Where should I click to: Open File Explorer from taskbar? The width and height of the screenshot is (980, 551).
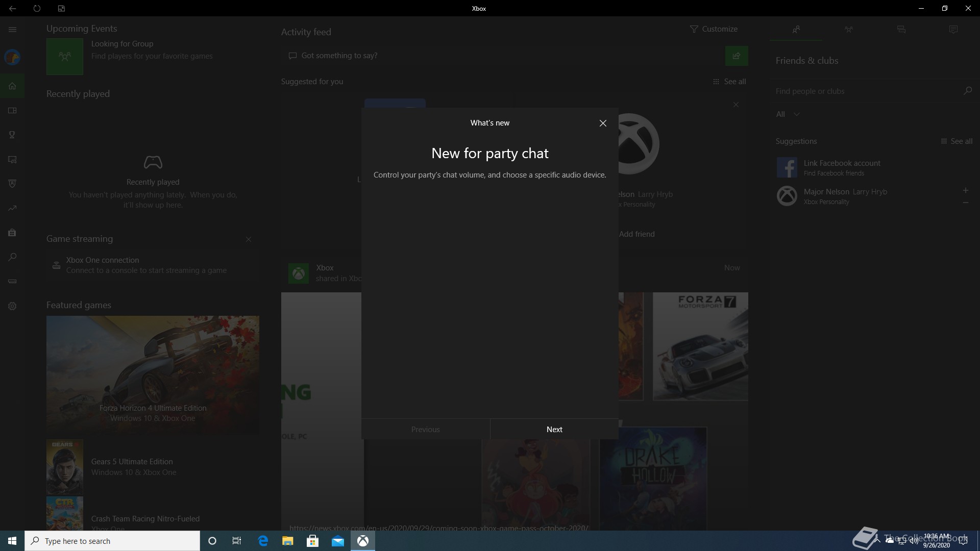(288, 541)
